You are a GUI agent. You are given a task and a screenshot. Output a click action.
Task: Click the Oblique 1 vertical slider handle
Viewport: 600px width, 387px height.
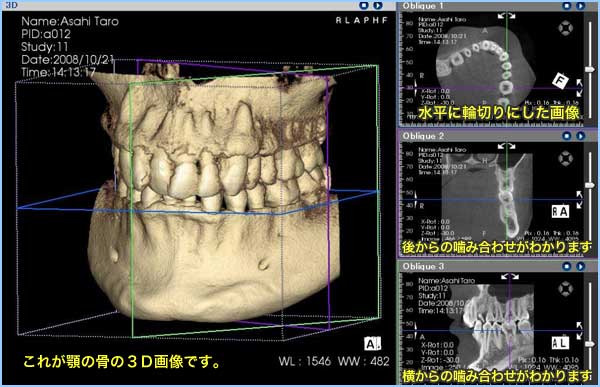590,69
